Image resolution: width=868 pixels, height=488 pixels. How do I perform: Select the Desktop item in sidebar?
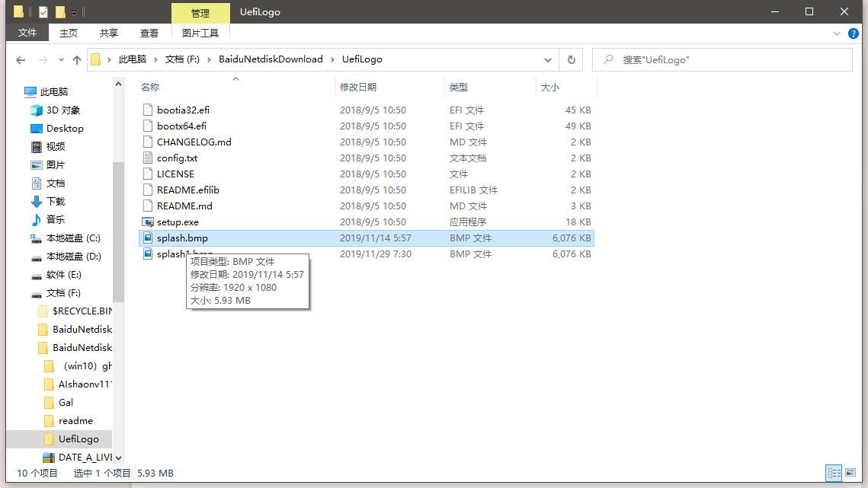(x=65, y=129)
